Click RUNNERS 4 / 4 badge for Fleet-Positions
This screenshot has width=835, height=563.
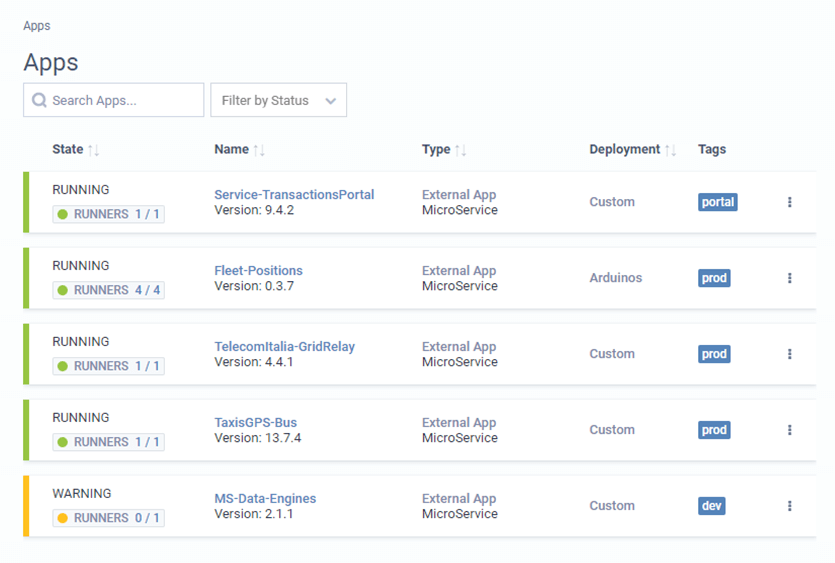[109, 290]
